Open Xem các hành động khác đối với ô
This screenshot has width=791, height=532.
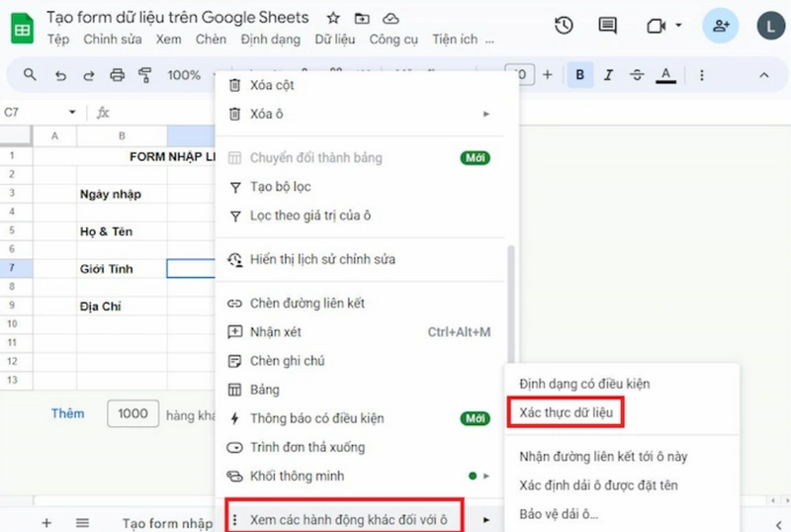[x=359, y=519]
